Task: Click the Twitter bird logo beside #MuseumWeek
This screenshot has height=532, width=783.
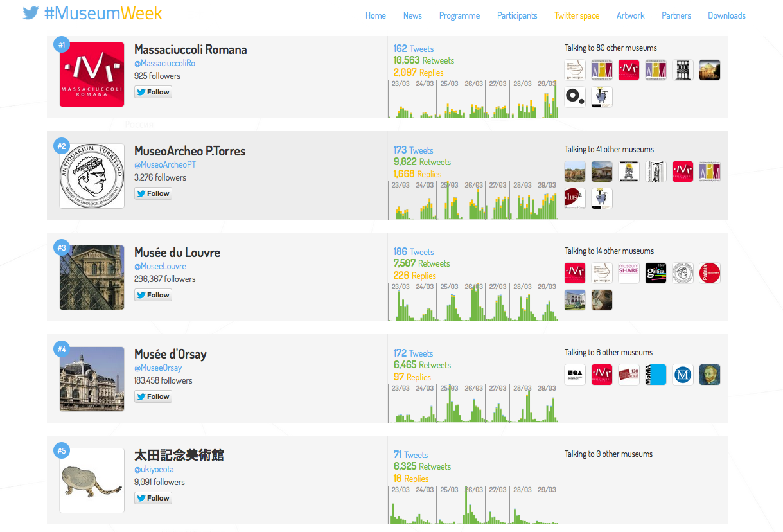Action: point(31,13)
